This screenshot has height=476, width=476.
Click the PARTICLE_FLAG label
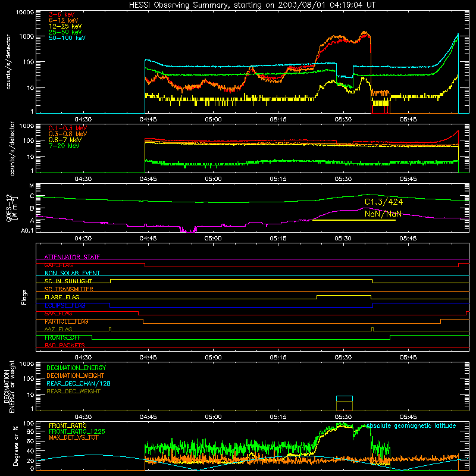(x=67, y=321)
